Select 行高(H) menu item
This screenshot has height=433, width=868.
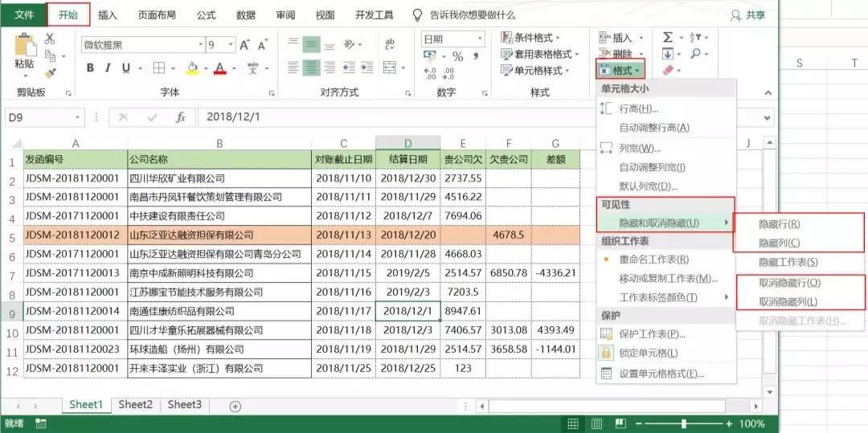coord(666,109)
